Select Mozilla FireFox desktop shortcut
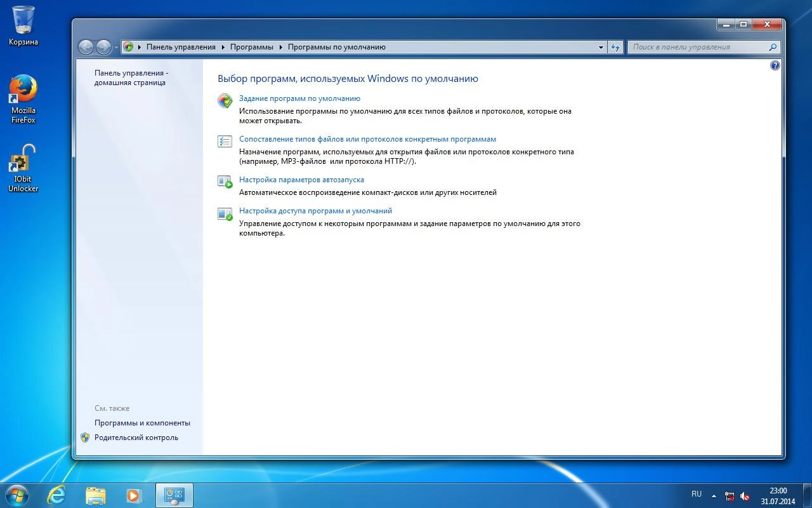 23,99
